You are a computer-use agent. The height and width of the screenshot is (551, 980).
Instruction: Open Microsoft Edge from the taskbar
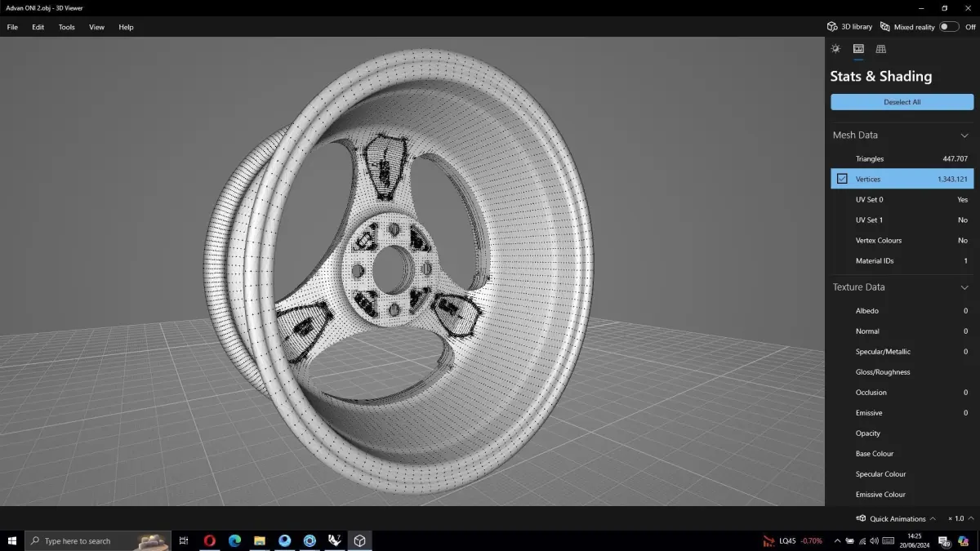pyautogui.click(x=234, y=540)
